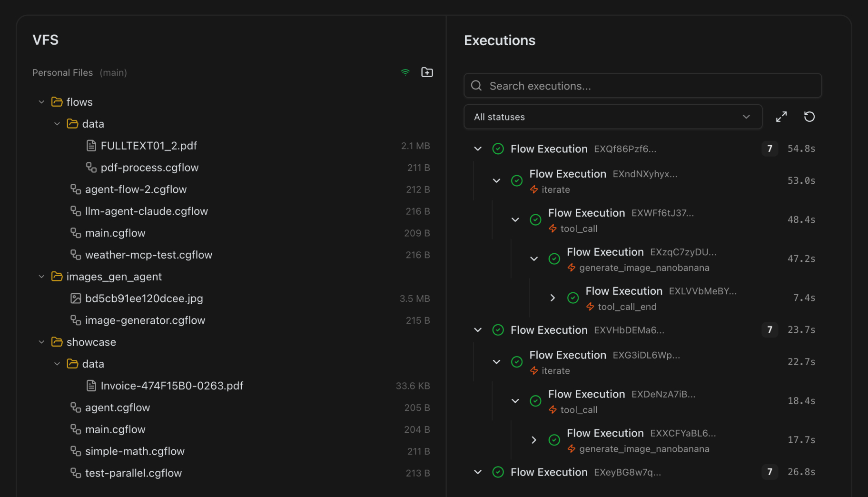Click the agent.cgflow flow icon

[76, 408]
